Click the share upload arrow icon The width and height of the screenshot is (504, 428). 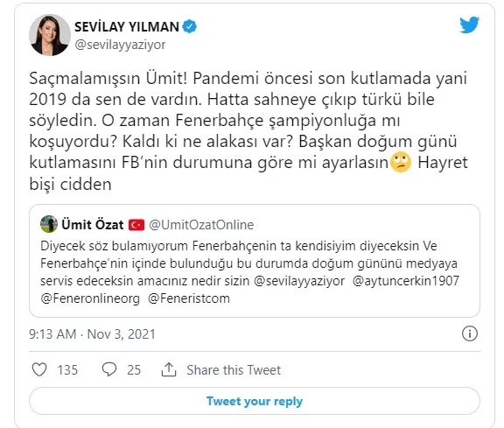(169, 369)
